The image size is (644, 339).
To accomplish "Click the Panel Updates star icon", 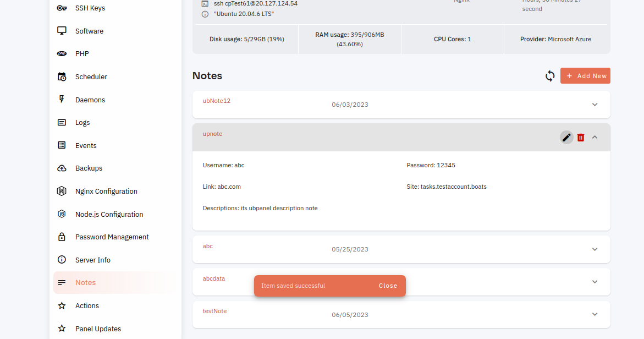I will coord(62,329).
